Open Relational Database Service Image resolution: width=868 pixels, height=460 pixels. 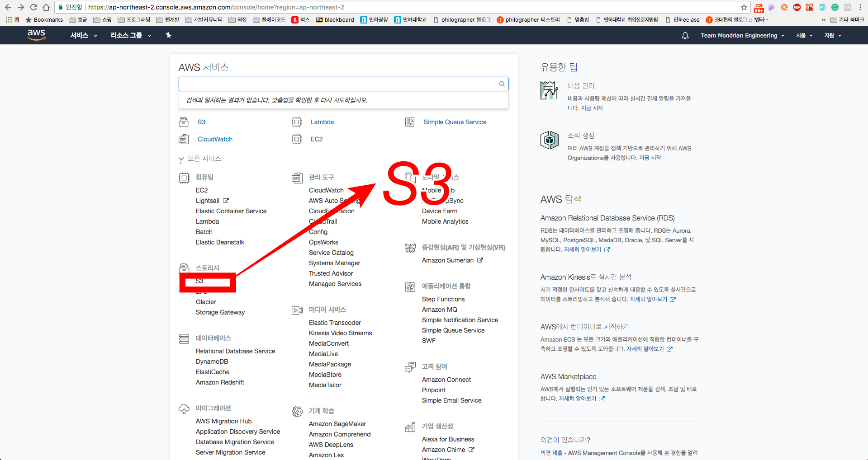click(235, 351)
